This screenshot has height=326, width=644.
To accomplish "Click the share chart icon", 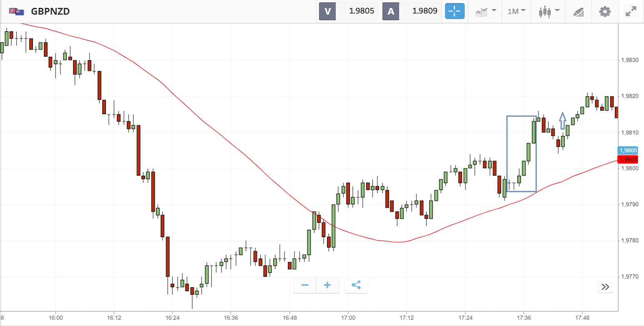I will pyautogui.click(x=356, y=285).
